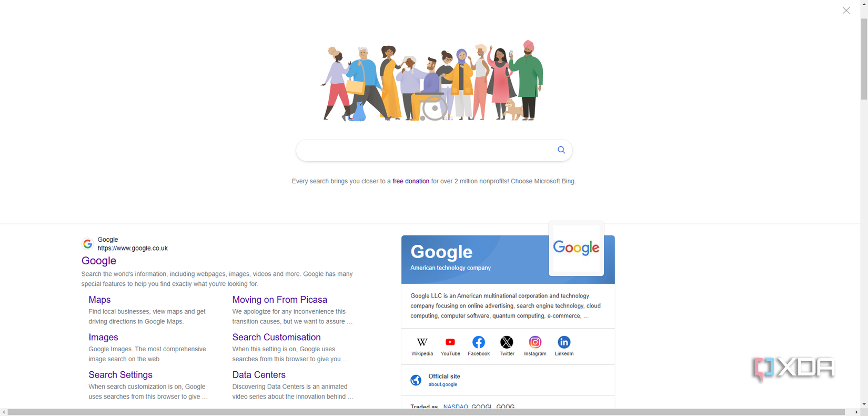Click the about.google official site link
This screenshot has height=416, width=868.
click(x=443, y=384)
